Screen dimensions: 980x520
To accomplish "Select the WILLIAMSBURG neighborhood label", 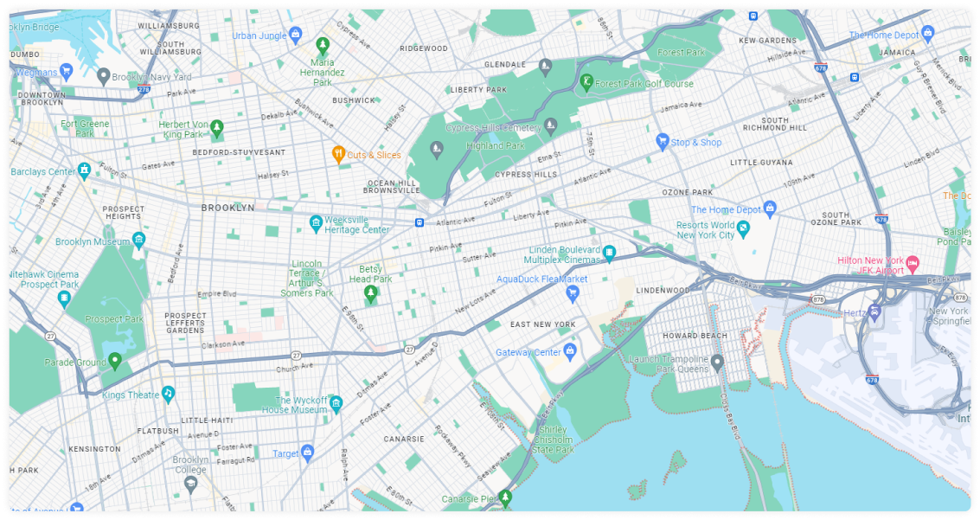I will 169,26.
